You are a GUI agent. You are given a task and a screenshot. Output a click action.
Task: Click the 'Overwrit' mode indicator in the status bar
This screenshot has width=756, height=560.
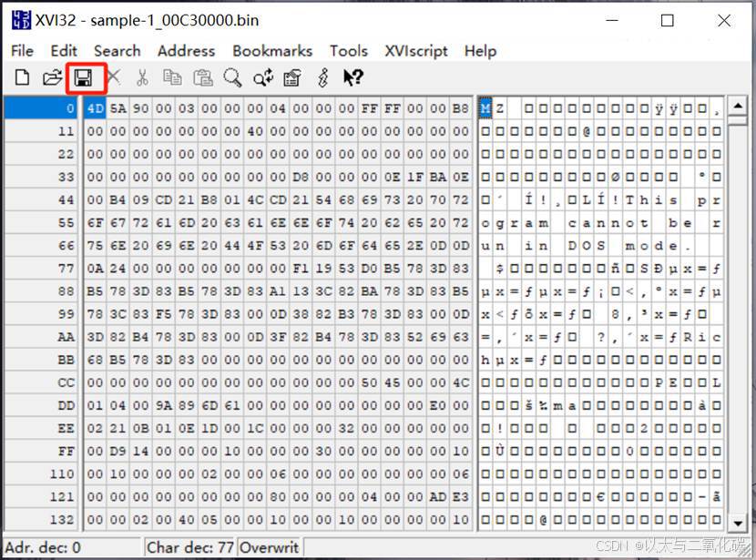[x=269, y=547]
